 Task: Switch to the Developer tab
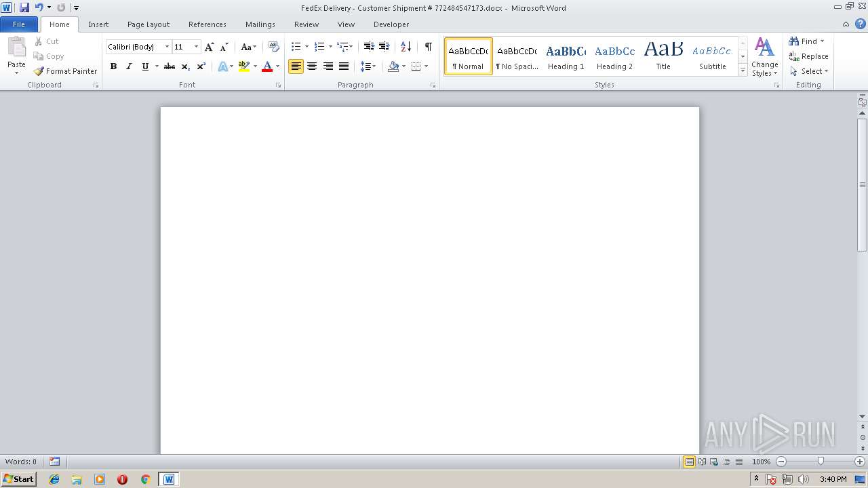click(x=391, y=24)
